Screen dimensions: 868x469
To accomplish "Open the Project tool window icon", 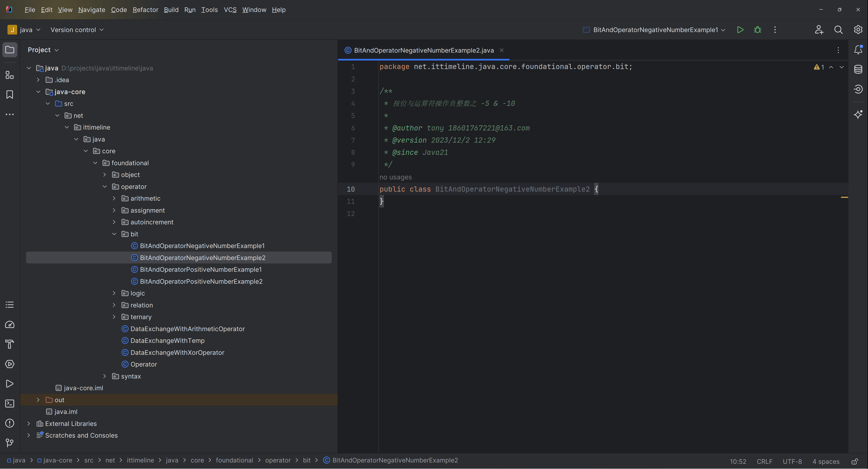I will [10, 50].
